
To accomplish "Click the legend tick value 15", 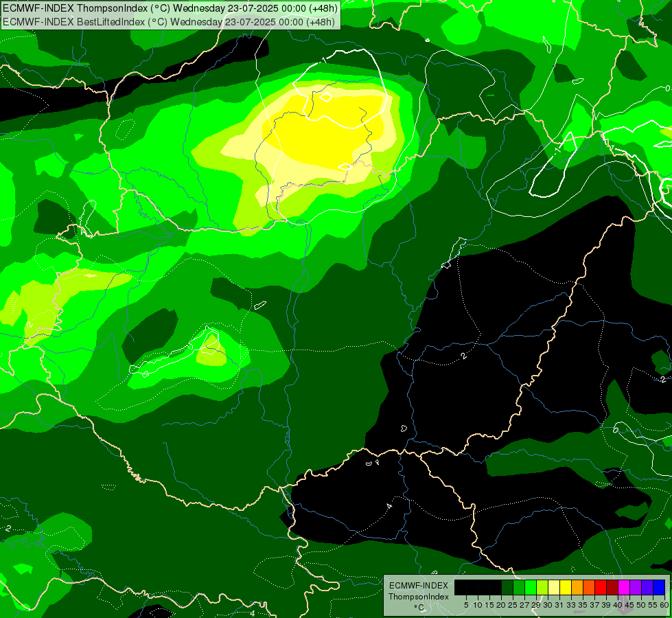I will 490,605.
